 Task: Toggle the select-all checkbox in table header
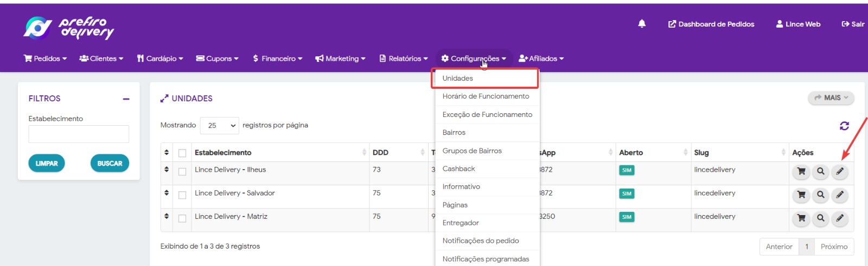pos(182,153)
